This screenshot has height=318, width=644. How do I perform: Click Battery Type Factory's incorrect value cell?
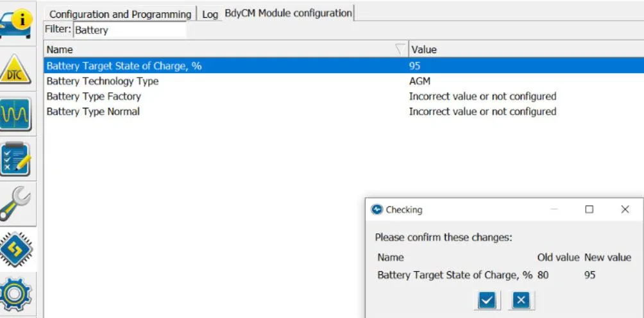(482, 96)
